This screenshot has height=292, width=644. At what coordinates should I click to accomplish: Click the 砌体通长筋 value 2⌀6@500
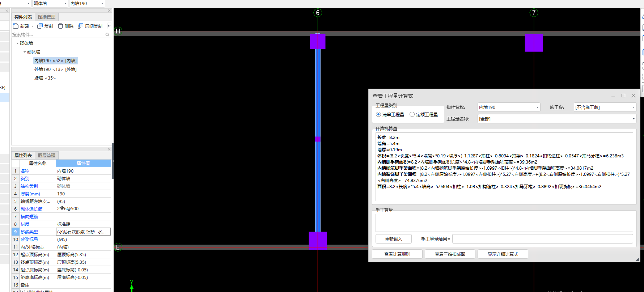(x=83, y=209)
